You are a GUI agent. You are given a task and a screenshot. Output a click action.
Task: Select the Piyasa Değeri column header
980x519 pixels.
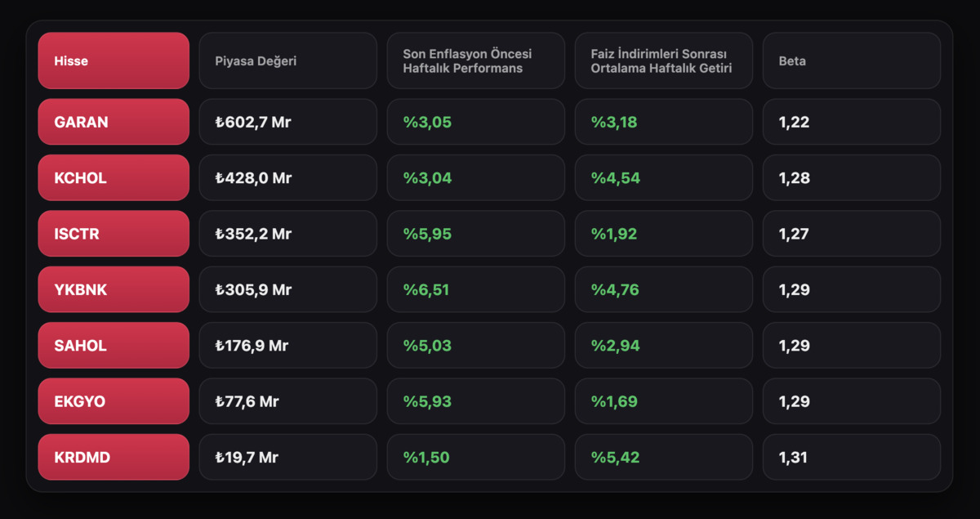point(288,60)
